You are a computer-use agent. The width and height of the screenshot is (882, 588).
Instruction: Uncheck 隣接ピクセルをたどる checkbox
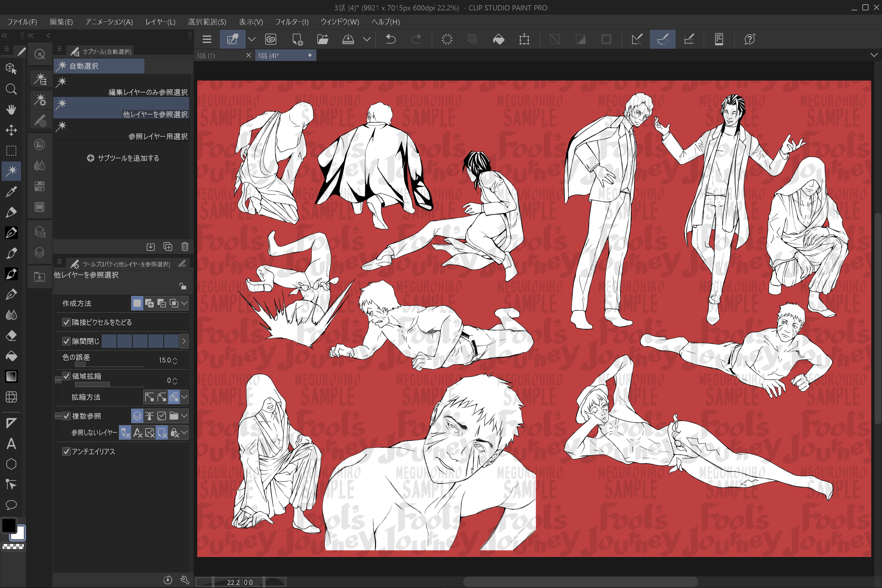pos(66,322)
